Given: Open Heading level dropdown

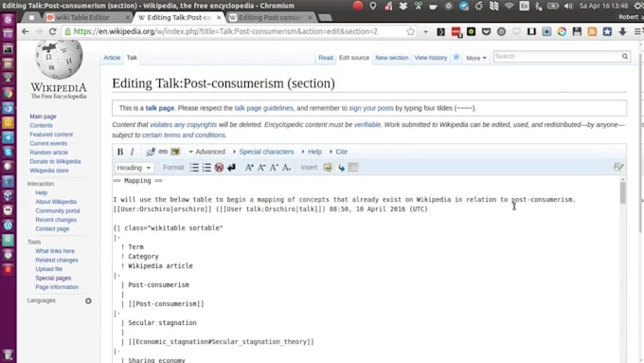Looking at the screenshot, I should point(134,168).
